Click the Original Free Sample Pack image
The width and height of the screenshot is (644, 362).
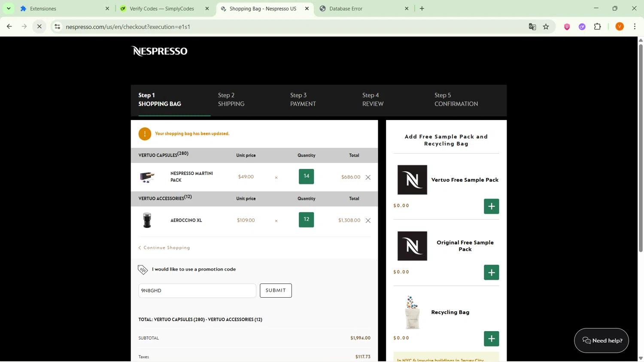pos(412,246)
